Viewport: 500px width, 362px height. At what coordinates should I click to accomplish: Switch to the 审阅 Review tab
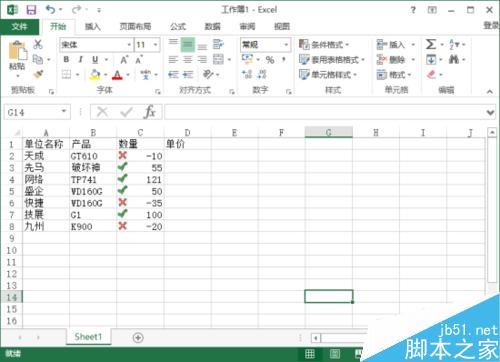tap(247, 27)
